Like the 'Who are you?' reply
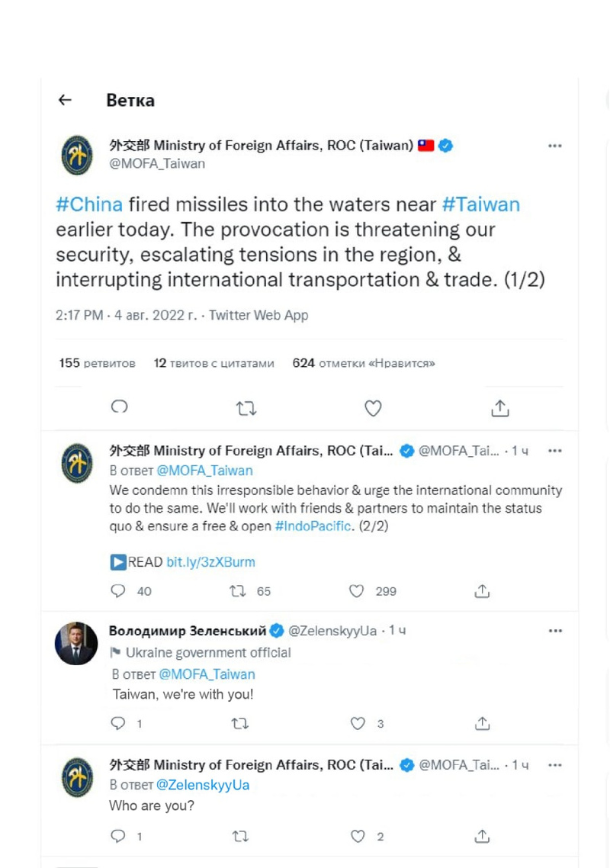This screenshot has height=868, width=610. (x=358, y=837)
